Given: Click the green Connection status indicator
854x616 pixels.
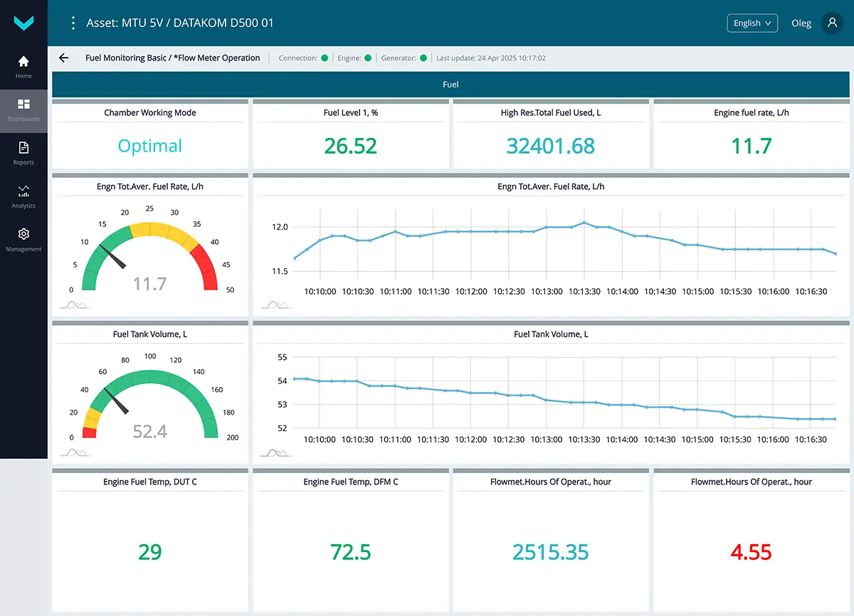Looking at the screenshot, I should (325, 58).
